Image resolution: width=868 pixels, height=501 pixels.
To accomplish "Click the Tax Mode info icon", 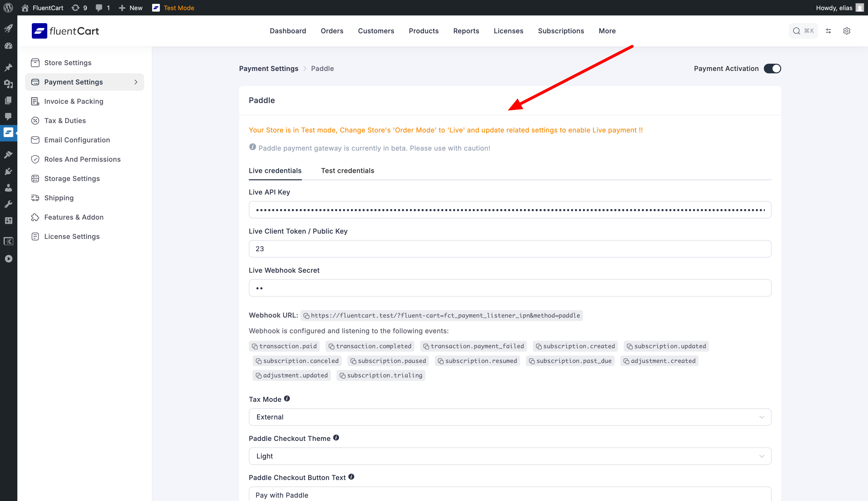I will click(287, 398).
